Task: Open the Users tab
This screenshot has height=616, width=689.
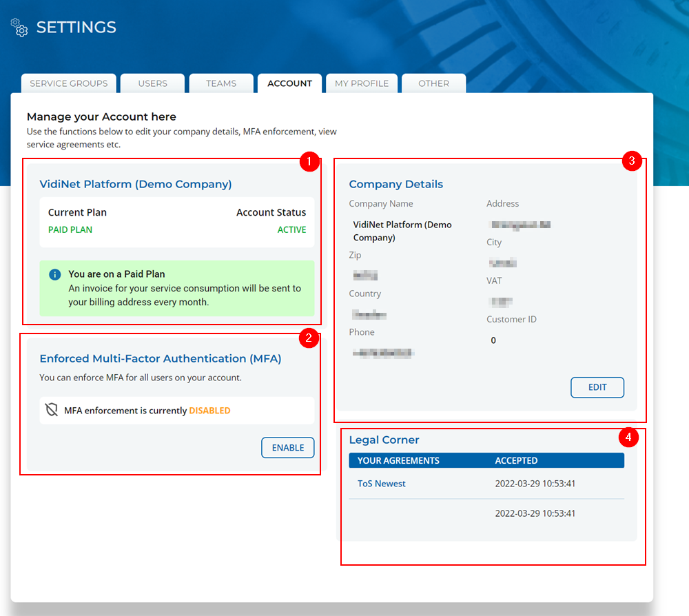Action: 152,83
